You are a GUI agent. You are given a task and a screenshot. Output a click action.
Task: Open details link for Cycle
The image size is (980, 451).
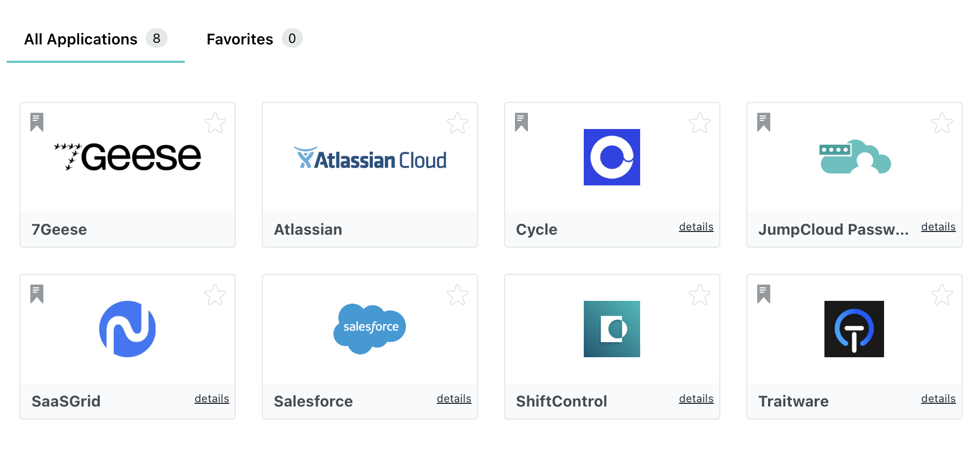point(696,227)
